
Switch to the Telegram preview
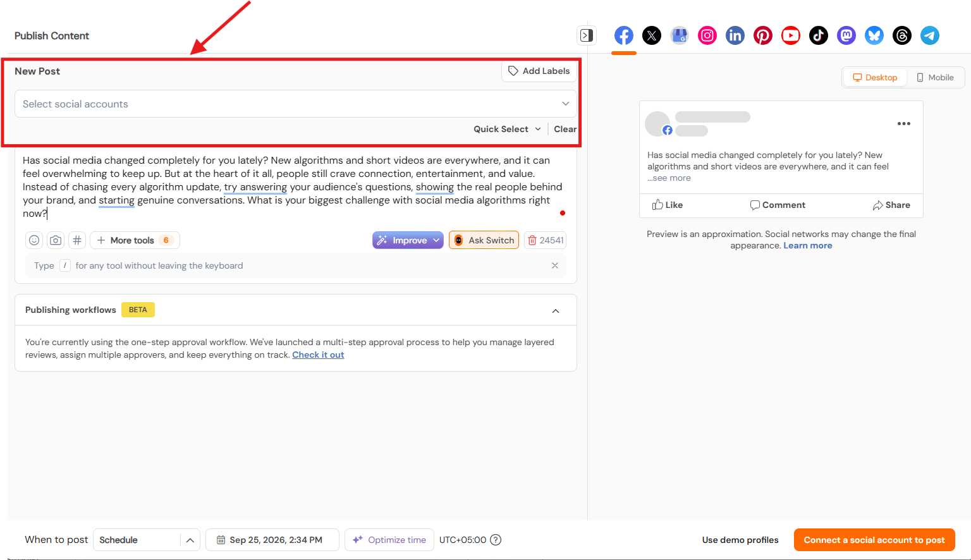click(x=930, y=35)
